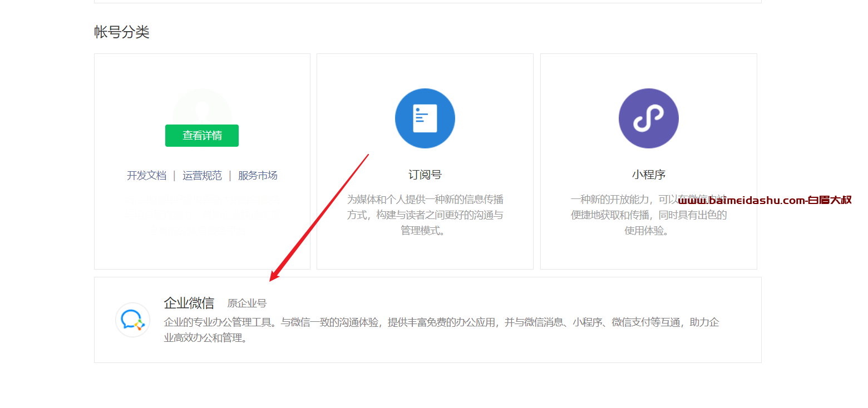
Task: Click the 帐号分类 section heading
Action: tap(122, 32)
